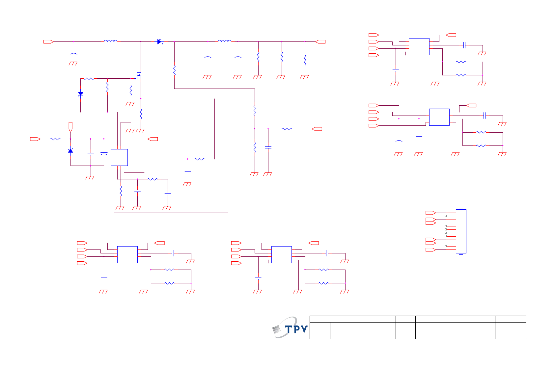Click the TPV company logo
Image resolution: width=555 pixels, height=392 pixels.
[x=290, y=327]
